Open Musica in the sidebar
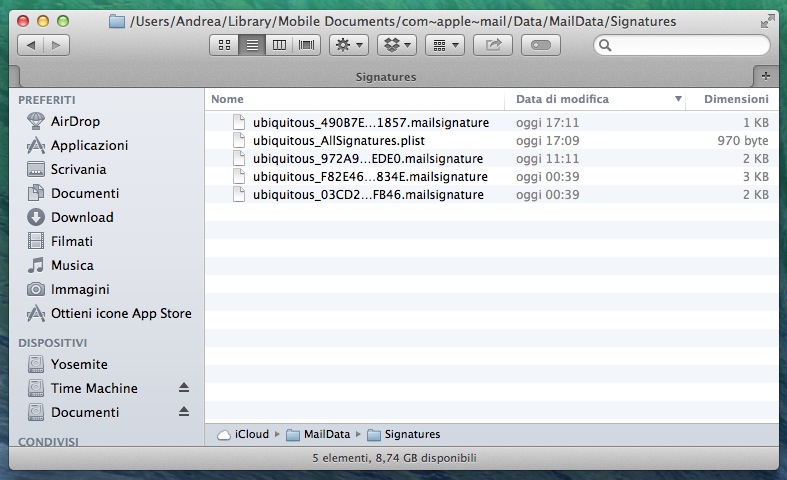 click(72, 265)
